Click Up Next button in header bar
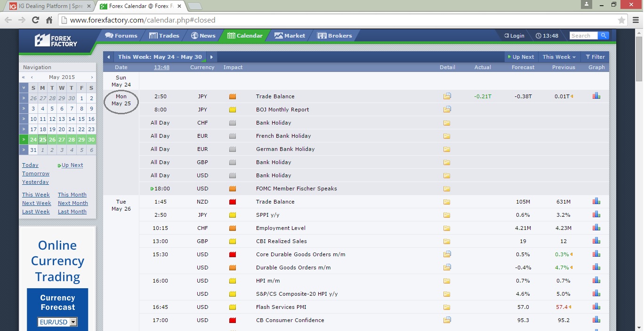Screen dimensions: 644x331 (x=521, y=57)
